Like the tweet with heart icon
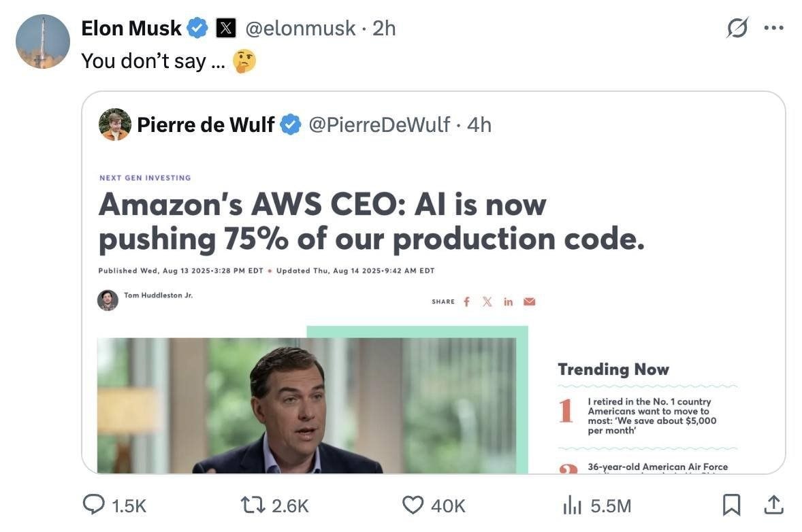 [x=413, y=505]
